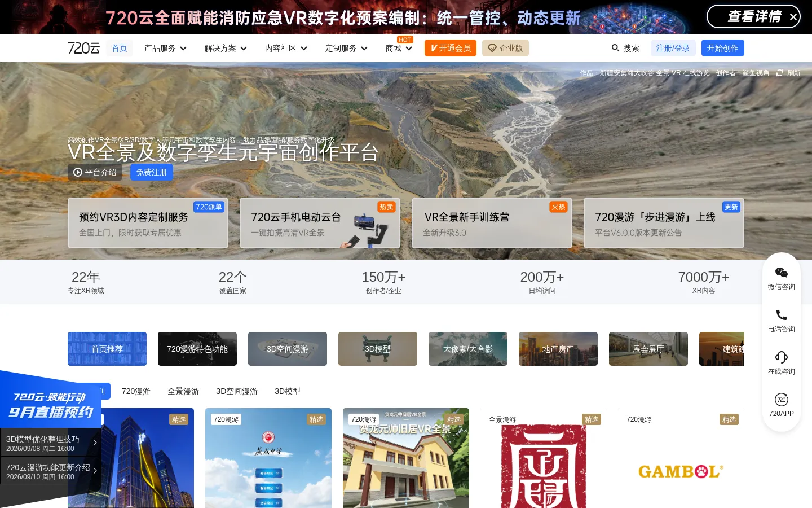Open VR全景新手训练营 card
This screenshot has height=508, width=812.
click(x=492, y=223)
